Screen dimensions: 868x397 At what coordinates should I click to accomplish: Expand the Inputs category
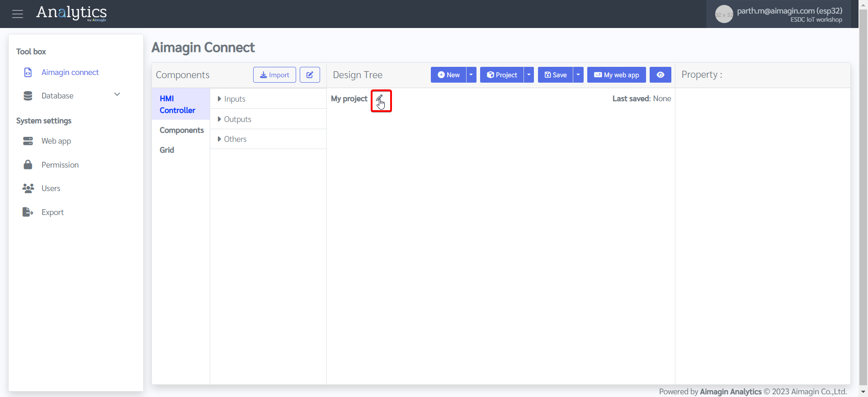tap(269, 99)
